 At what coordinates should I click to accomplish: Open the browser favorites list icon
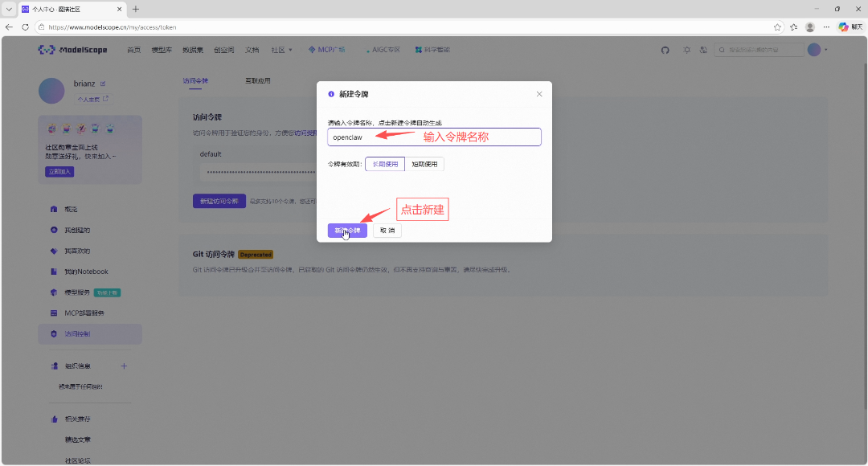pyautogui.click(x=794, y=27)
